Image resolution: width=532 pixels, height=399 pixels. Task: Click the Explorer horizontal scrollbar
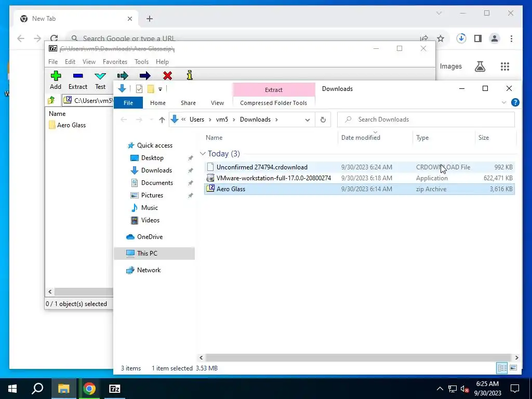pos(358,357)
